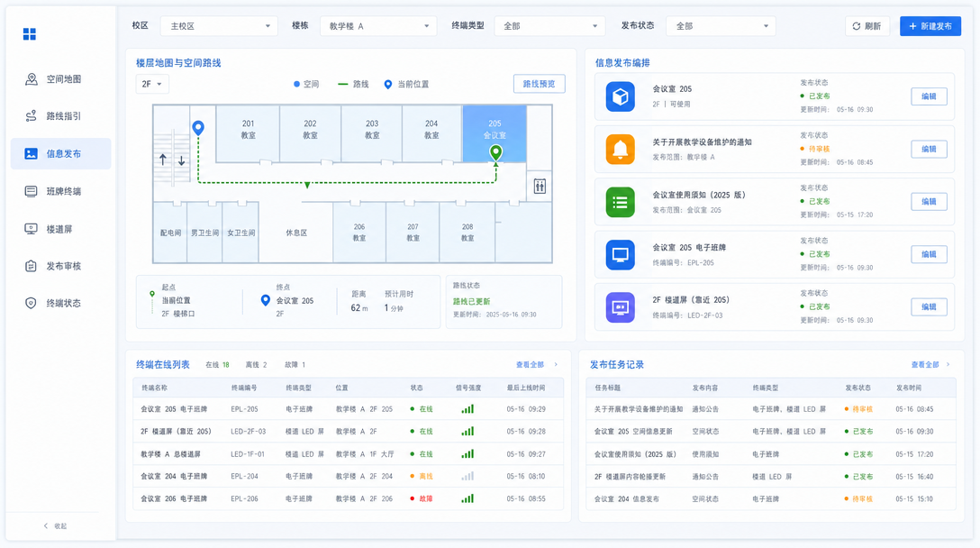Screen dimensions: 980x548
Task: Open the 校区 dropdown showing 主校区
Action: [x=219, y=26]
